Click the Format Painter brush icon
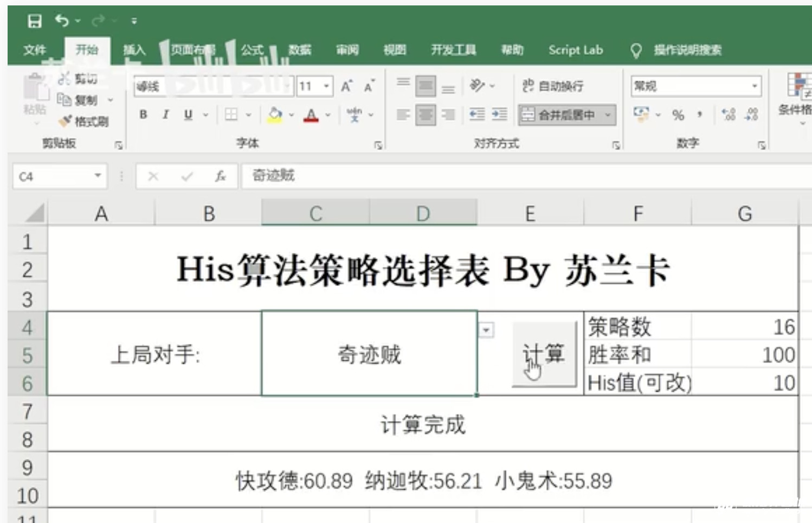This screenshot has width=812, height=523. tap(65, 121)
